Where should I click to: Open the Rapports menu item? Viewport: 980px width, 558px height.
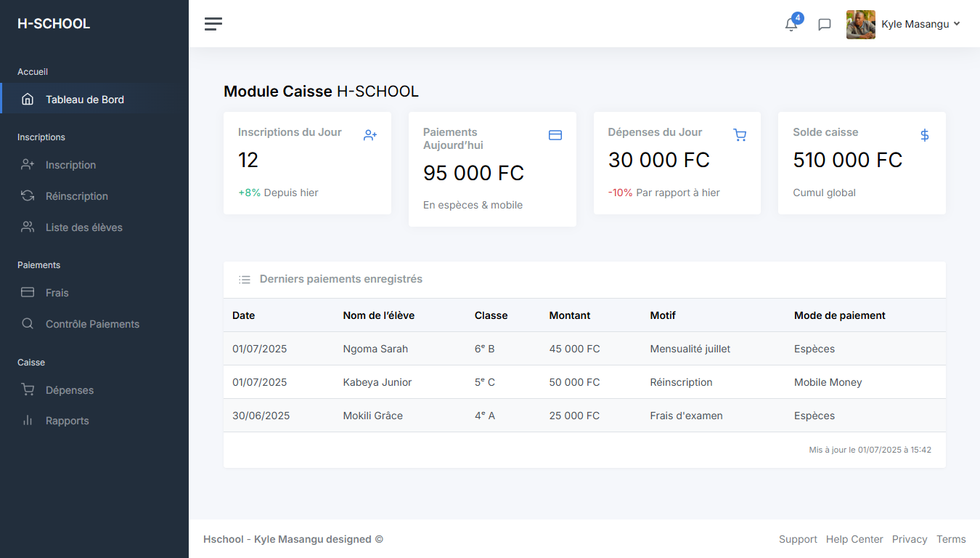(x=94, y=421)
